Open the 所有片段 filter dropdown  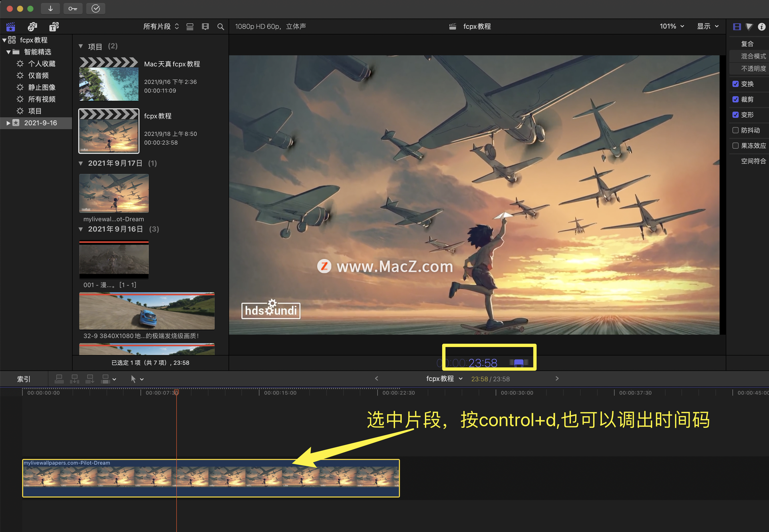(x=161, y=26)
